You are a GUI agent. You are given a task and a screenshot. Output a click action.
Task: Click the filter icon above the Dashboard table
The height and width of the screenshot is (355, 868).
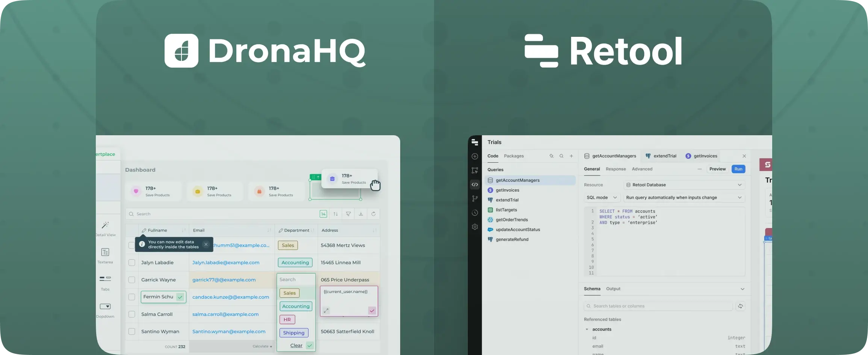348,214
